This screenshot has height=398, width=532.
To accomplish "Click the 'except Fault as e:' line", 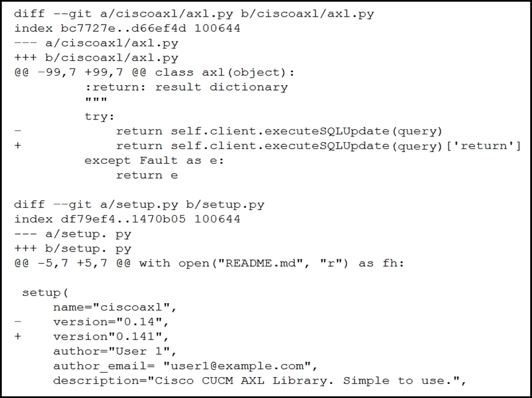I will point(154,161).
